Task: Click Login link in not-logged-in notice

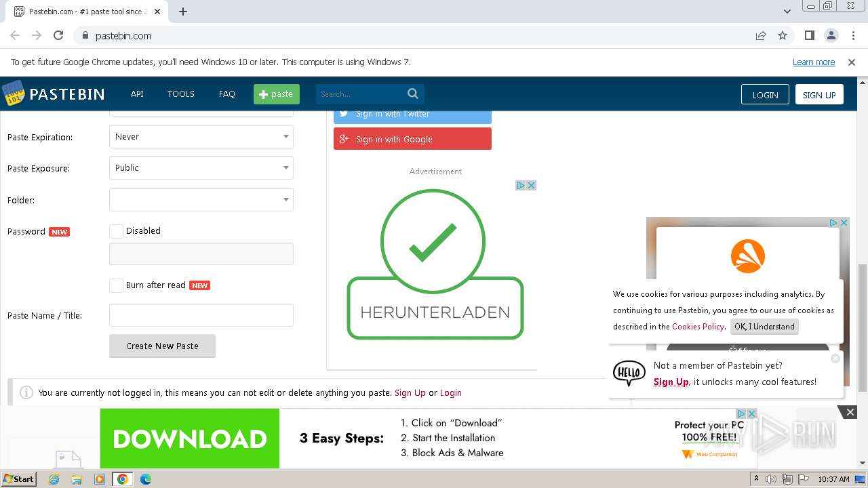Action: click(450, 392)
